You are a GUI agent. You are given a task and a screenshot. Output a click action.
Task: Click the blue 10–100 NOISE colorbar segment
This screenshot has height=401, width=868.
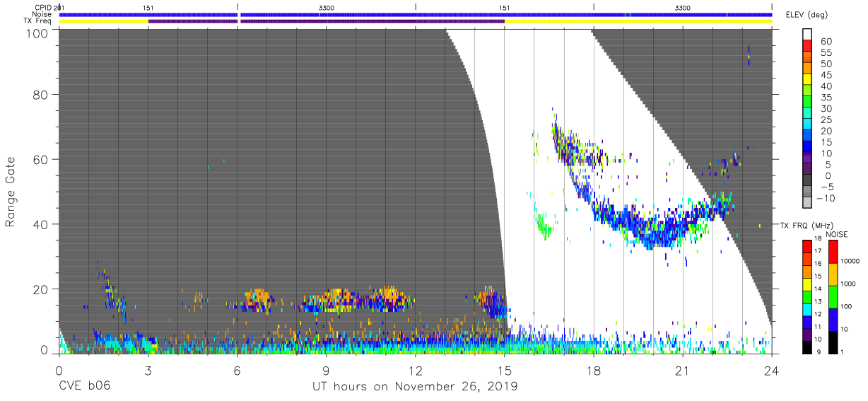click(834, 318)
